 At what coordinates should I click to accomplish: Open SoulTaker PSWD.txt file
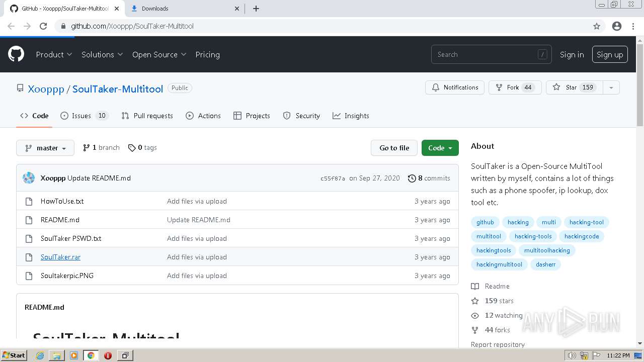point(71,238)
